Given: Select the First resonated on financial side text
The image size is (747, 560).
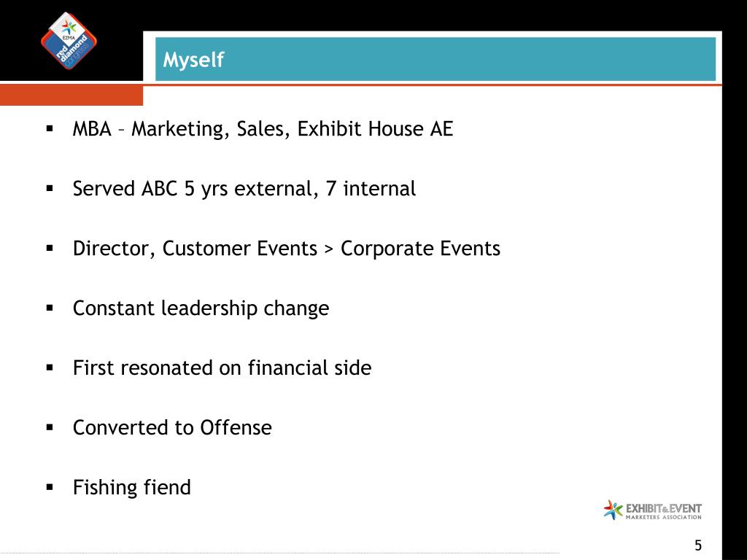Looking at the screenshot, I should (222, 368).
